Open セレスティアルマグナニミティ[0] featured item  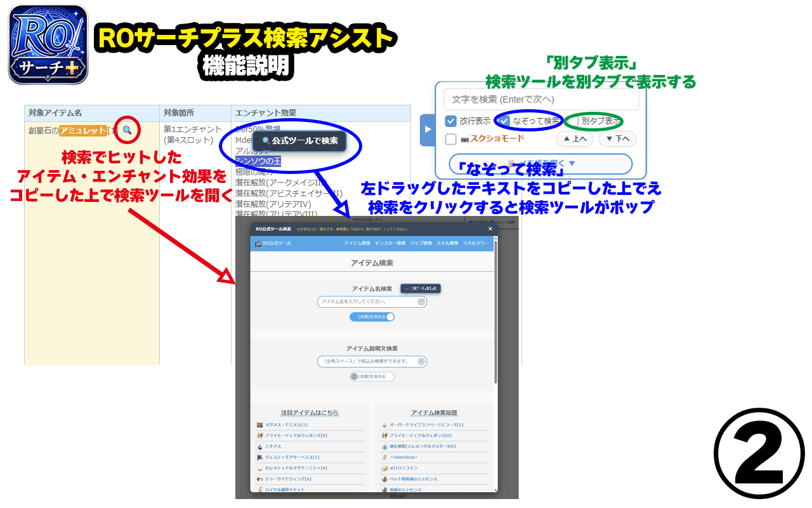tap(296, 468)
